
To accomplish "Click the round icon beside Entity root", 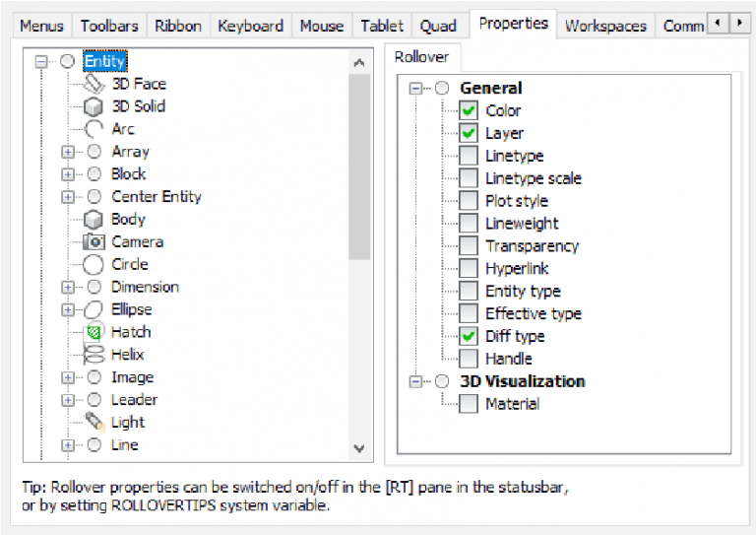I will click(x=68, y=61).
